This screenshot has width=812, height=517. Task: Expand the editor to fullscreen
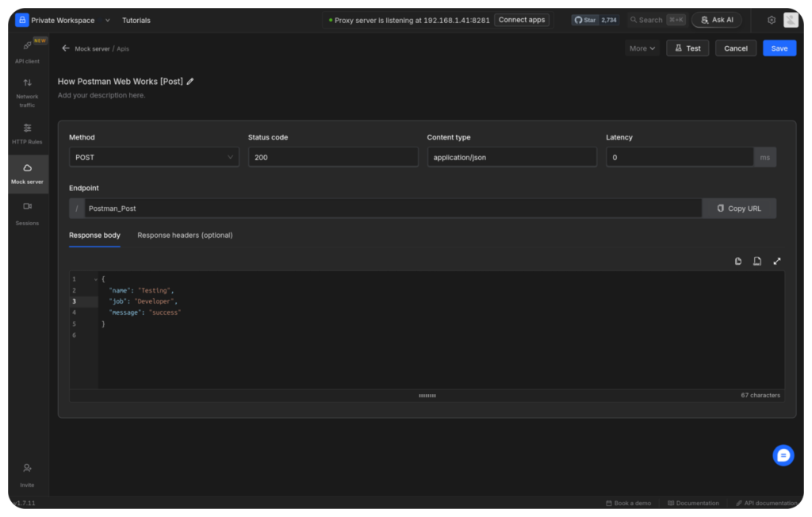(x=777, y=261)
